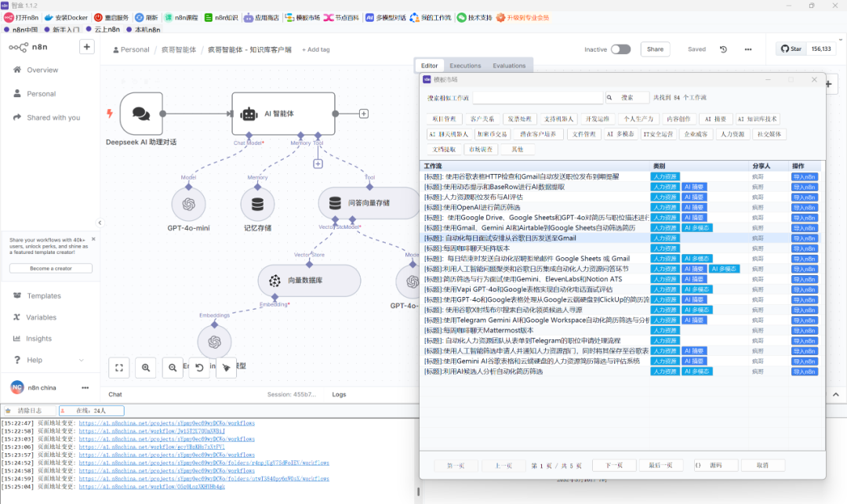Zoom out on the workflow canvas
The width and height of the screenshot is (847, 504).
click(x=173, y=367)
